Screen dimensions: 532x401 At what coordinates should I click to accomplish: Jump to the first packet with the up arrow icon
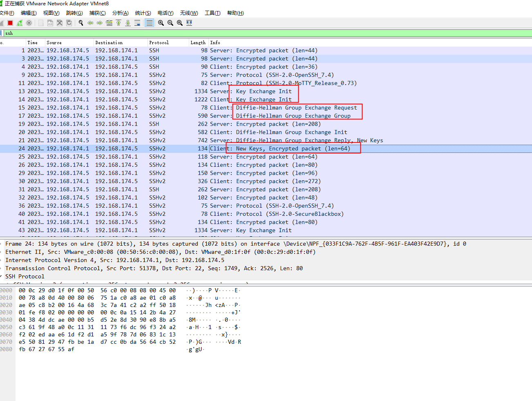point(118,23)
